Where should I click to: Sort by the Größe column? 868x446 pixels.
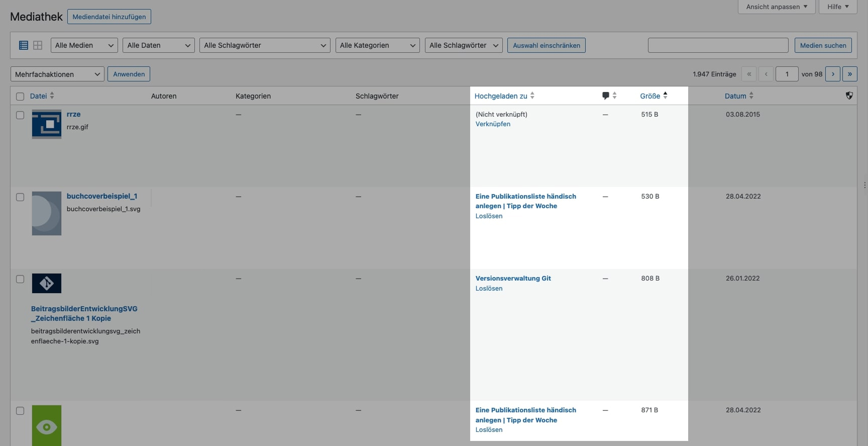coord(650,96)
